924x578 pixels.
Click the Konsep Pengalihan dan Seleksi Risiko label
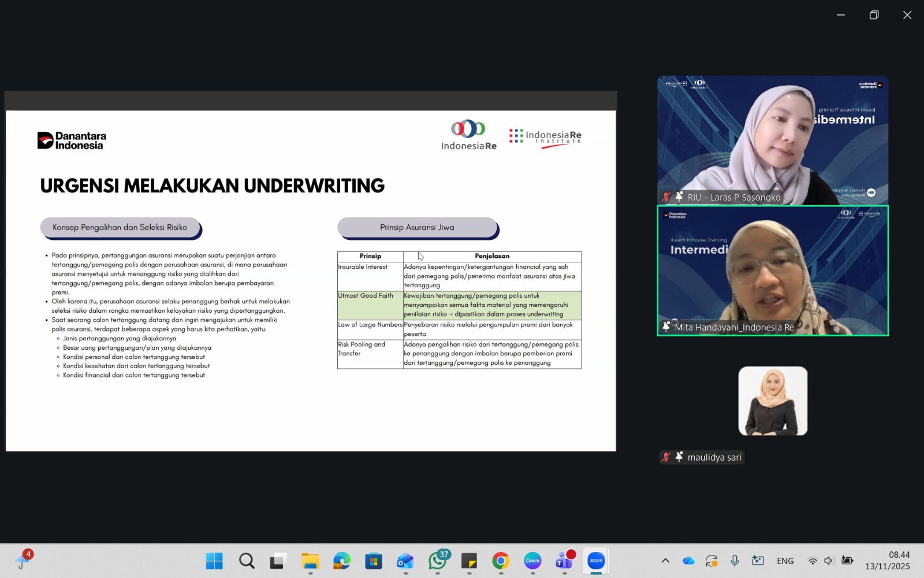120,227
